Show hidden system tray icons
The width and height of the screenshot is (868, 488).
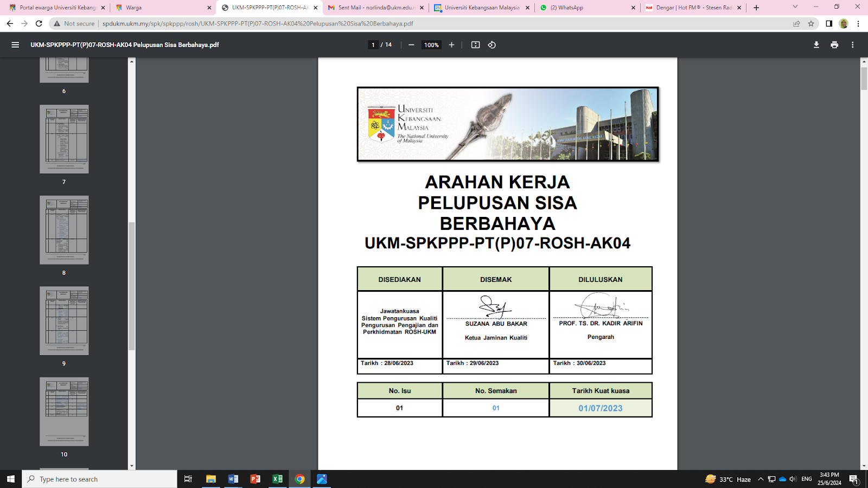pyautogui.click(x=761, y=479)
